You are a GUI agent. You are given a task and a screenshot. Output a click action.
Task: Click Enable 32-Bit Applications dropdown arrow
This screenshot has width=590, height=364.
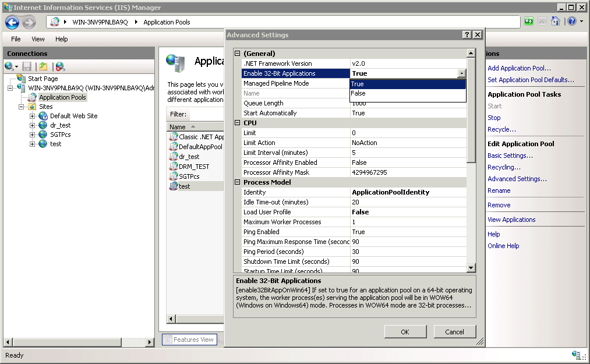pos(461,73)
